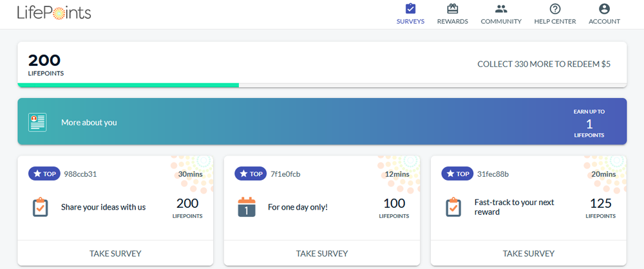
Task: Click clipboard icon on Share your ideas card
Action: click(x=40, y=207)
